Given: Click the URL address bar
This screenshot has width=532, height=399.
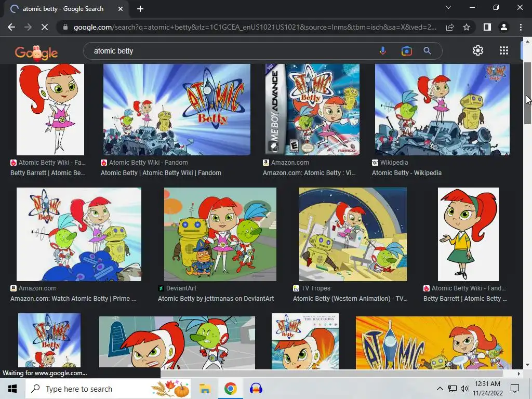Looking at the screenshot, I should point(255,27).
